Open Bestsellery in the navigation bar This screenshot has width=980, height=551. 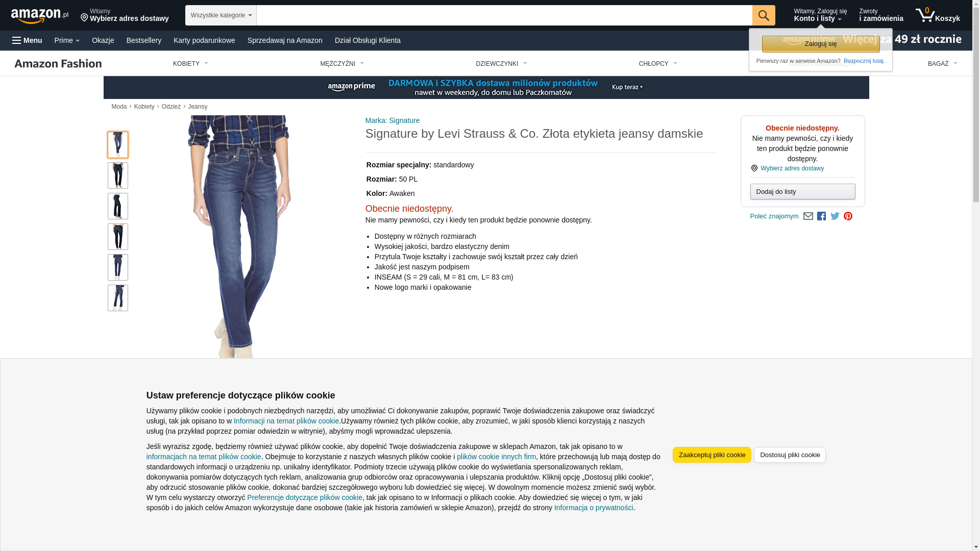[x=144, y=40]
